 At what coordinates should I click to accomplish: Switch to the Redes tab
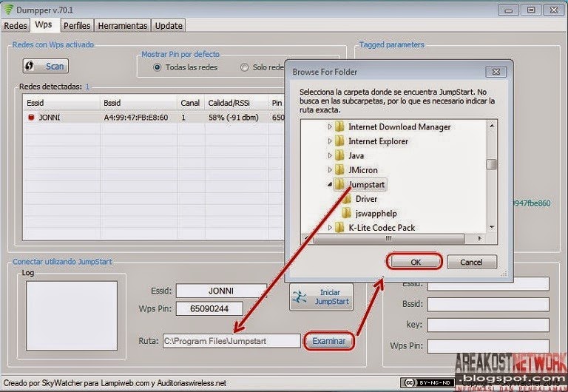tap(16, 26)
